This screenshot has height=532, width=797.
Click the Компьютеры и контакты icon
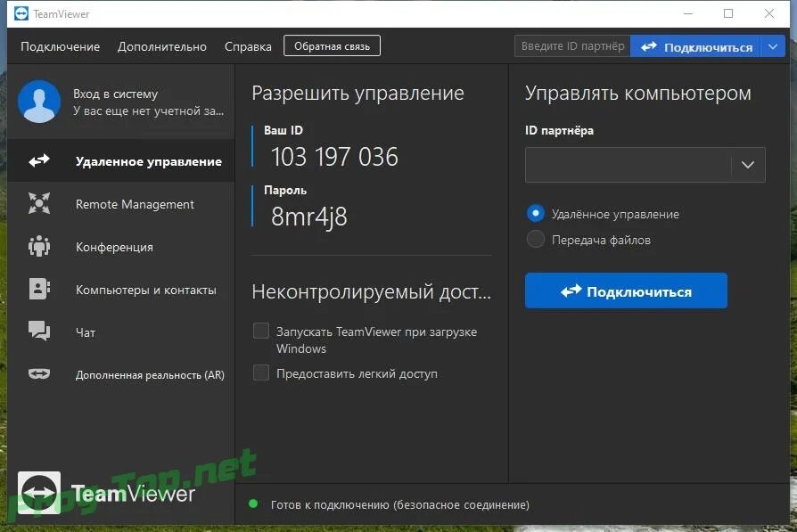[x=39, y=289]
